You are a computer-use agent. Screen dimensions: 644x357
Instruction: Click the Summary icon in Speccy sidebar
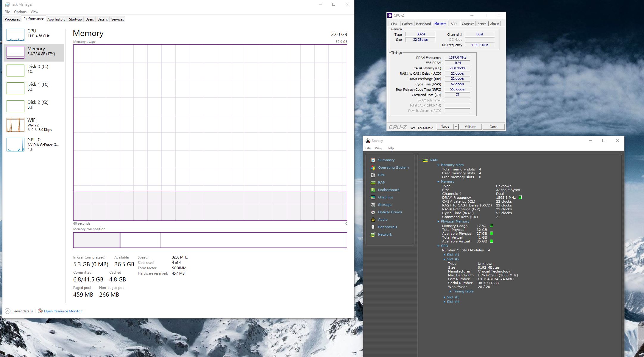click(373, 160)
